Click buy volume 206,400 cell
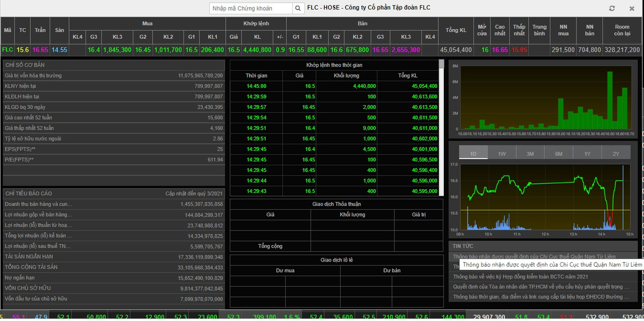 [x=212, y=50]
